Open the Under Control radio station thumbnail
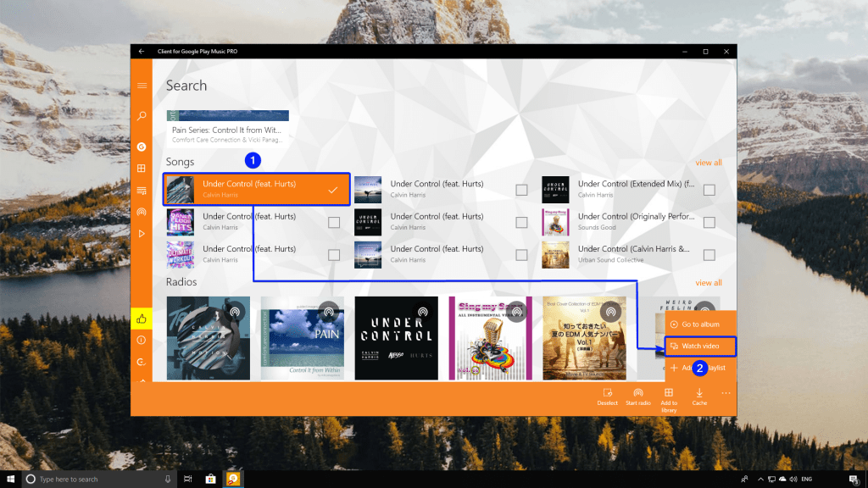 pos(396,338)
